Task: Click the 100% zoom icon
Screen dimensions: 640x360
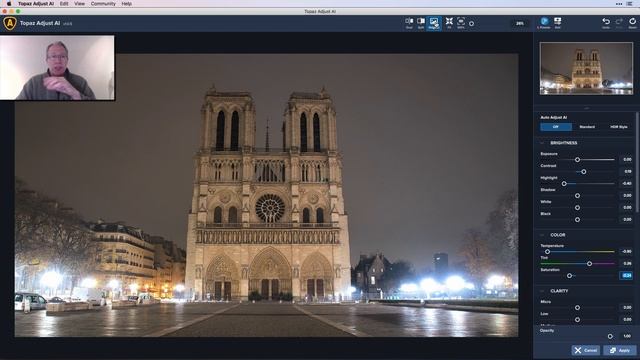Action: [461, 23]
